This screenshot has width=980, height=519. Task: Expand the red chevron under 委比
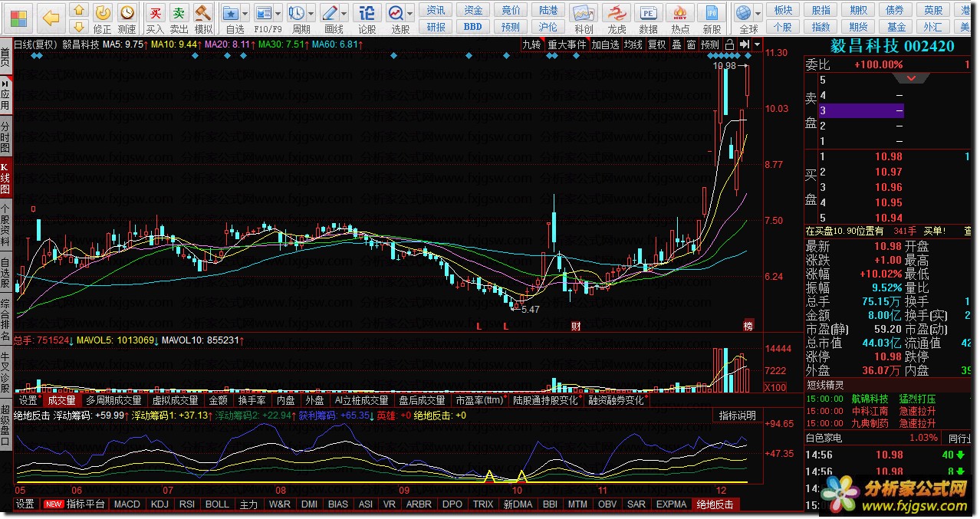pyautogui.click(x=912, y=78)
